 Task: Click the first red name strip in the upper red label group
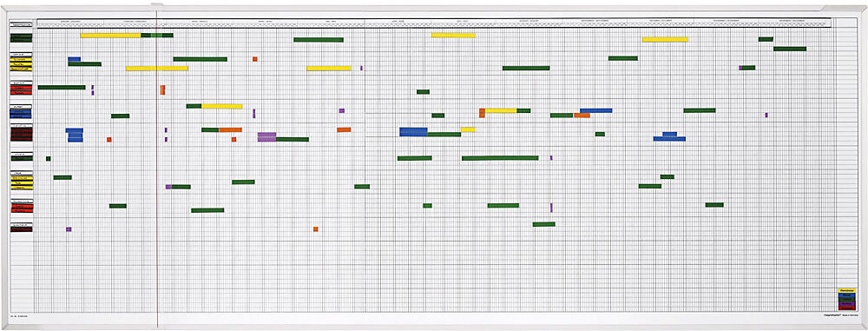point(22,88)
